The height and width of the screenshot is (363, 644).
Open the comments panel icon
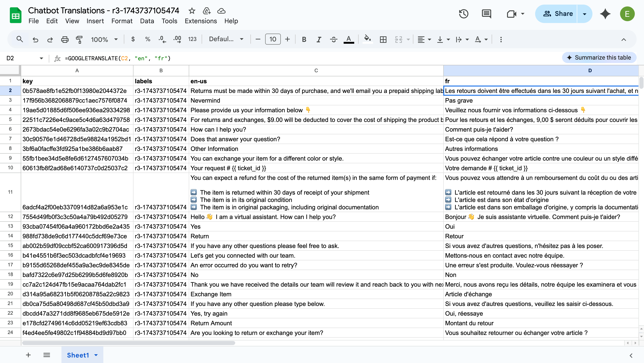(486, 14)
